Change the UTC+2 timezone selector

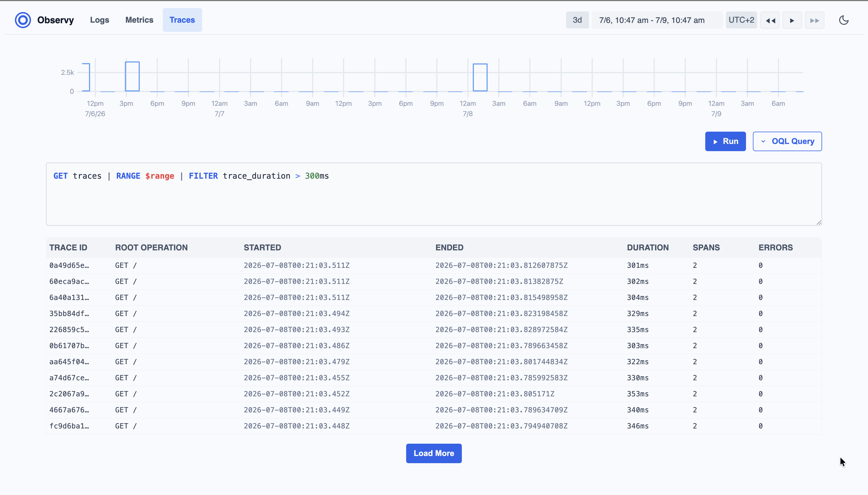coord(741,20)
